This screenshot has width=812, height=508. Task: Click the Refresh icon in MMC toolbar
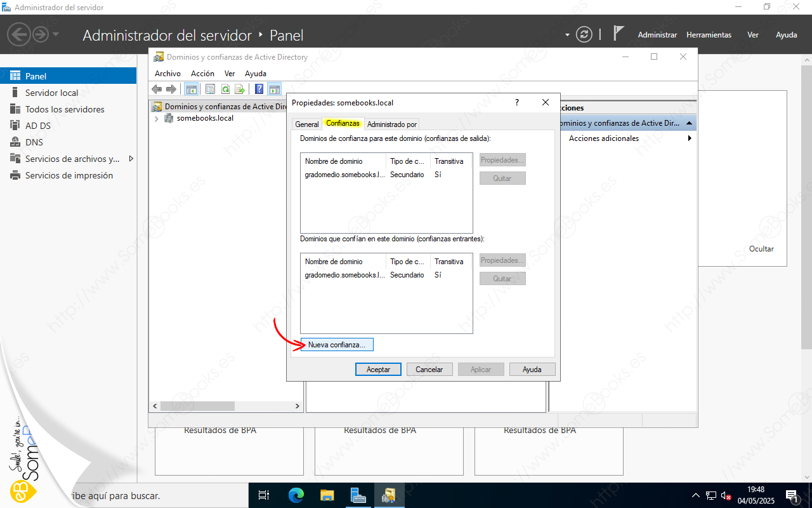[225, 90]
